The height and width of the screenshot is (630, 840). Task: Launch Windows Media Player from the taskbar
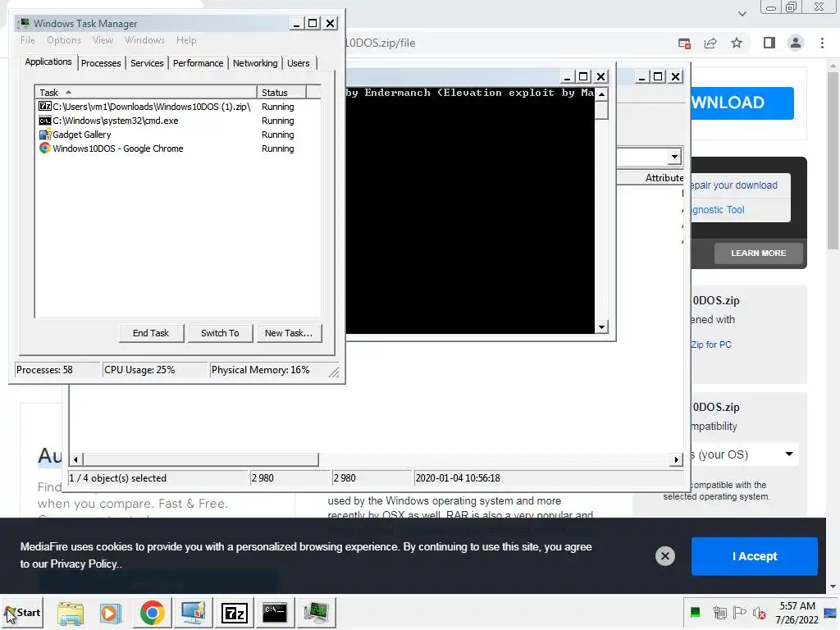pos(111,613)
